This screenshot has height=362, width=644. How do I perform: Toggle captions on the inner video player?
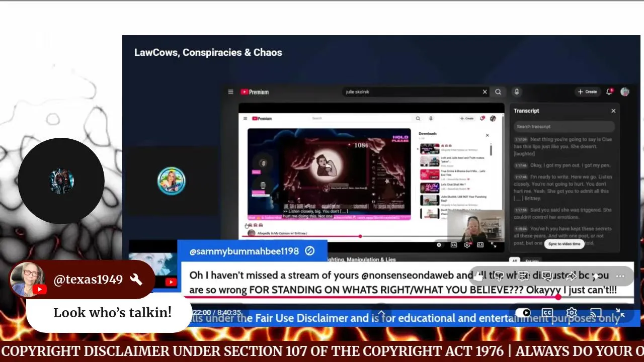454,245
